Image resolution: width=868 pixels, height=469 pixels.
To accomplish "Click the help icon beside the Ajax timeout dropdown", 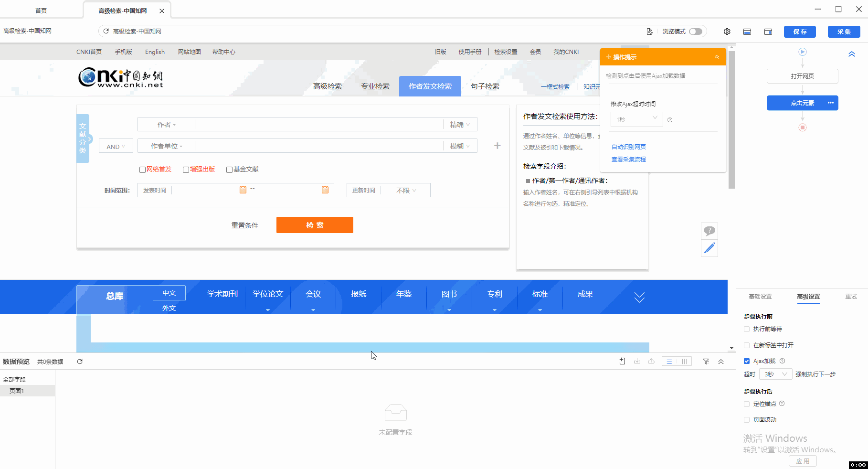I will coord(670,120).
